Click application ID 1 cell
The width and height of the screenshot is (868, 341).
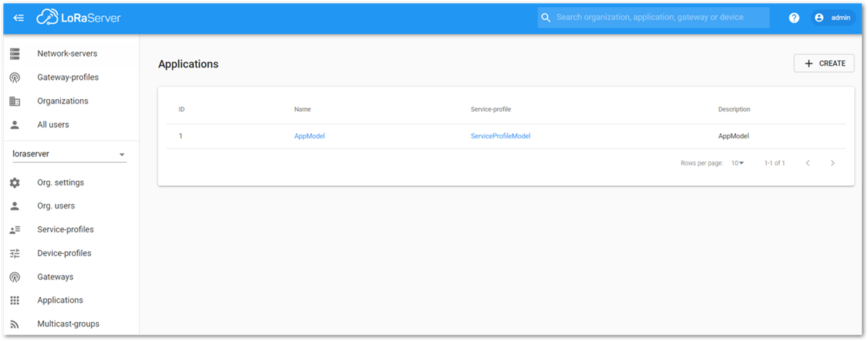tap(181, 136)
